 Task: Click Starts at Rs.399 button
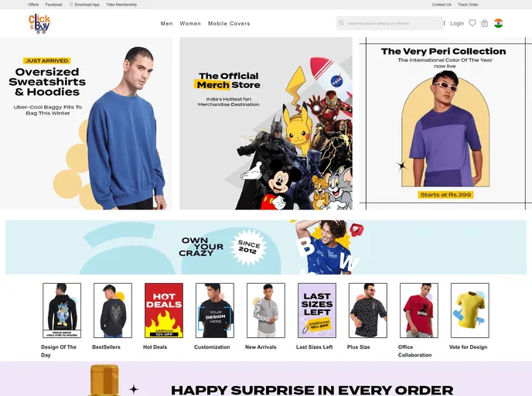point(445,195)
